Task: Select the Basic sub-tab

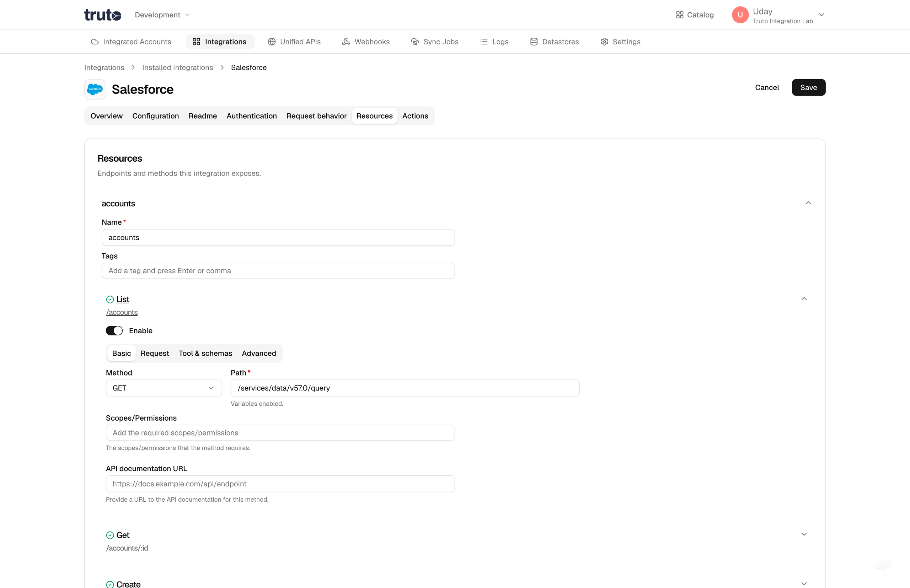Action: pos(122,354)
